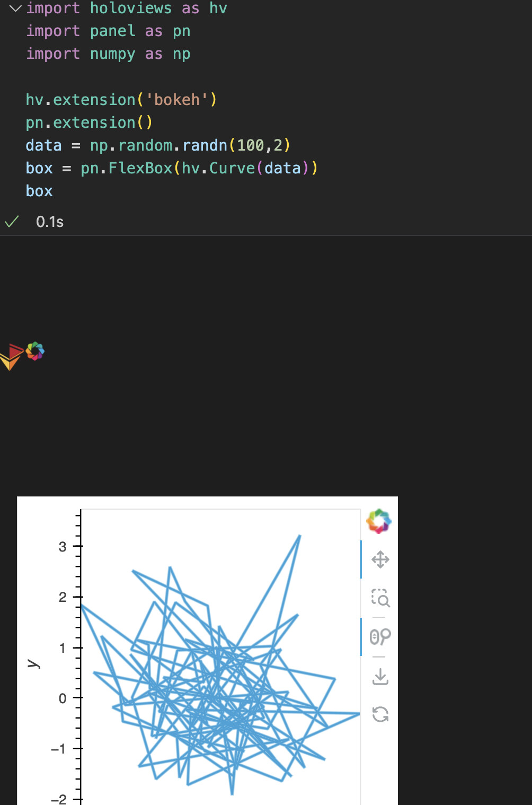This screenshot has height=805, width=532.
Task: Click the green checkmark execution status
Action: pyautogui.click(x=12, y=221)
